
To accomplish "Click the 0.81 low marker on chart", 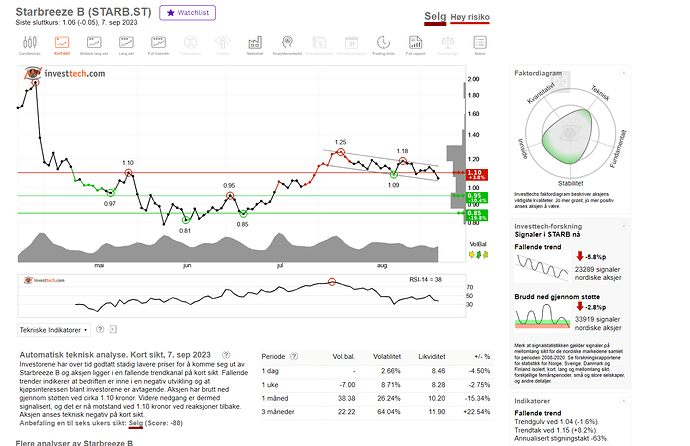I will point(186,220).
